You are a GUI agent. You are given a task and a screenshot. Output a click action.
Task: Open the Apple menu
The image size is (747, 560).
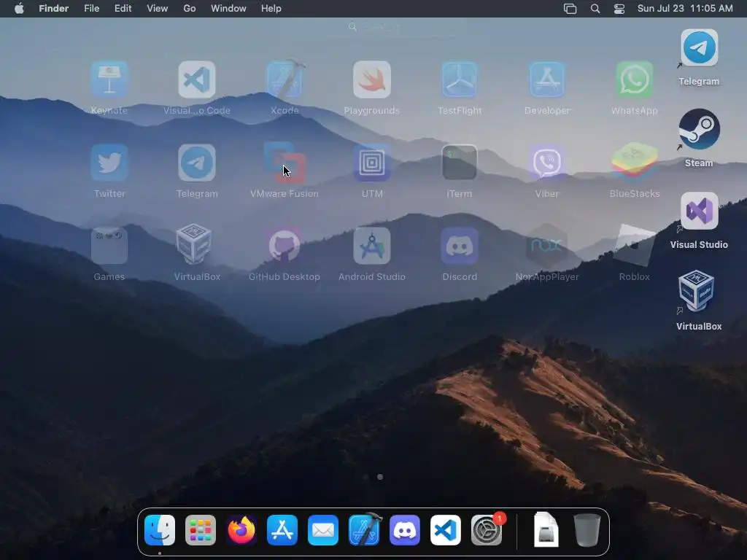19,8
